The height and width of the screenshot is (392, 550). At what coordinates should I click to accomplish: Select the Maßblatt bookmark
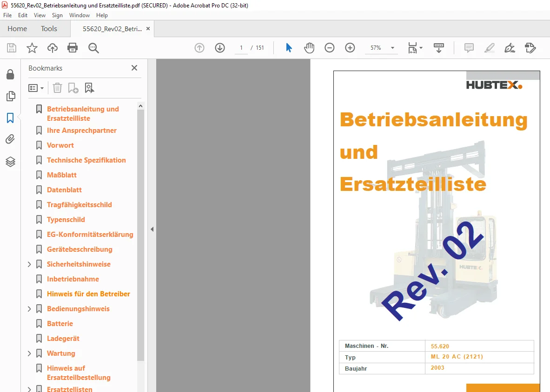coord(62,175)
